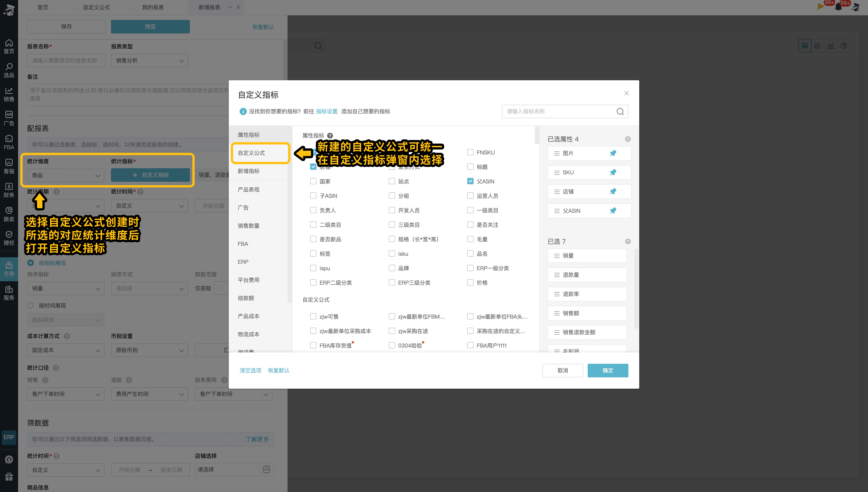Screen dimensions: 868x492
Task: Check the zjw可售 checkbox
Action: (x=313, y=316)
